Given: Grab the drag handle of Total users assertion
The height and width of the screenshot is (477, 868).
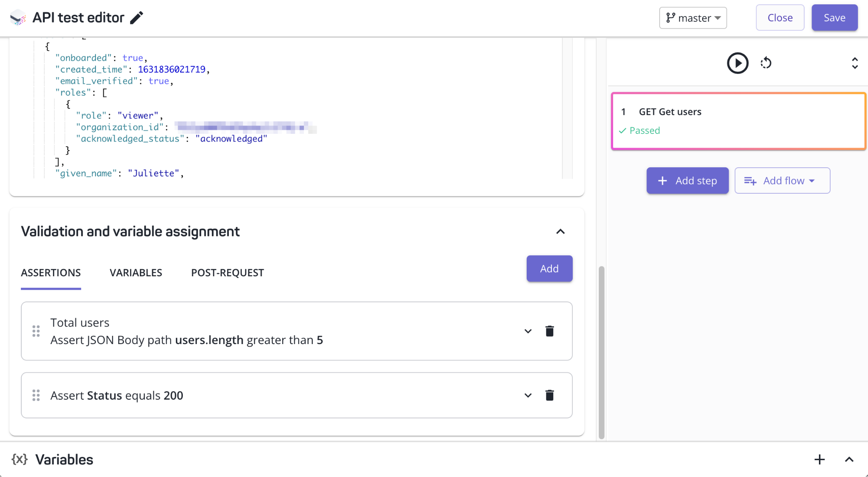Looking at the screenshot, I should tap(36, 331).
